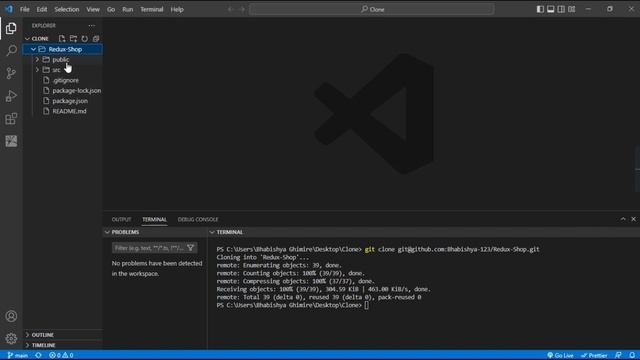Screen dimensions: 640x360
Task: Click the New File icon in Explorer
Action: (62, 38)
